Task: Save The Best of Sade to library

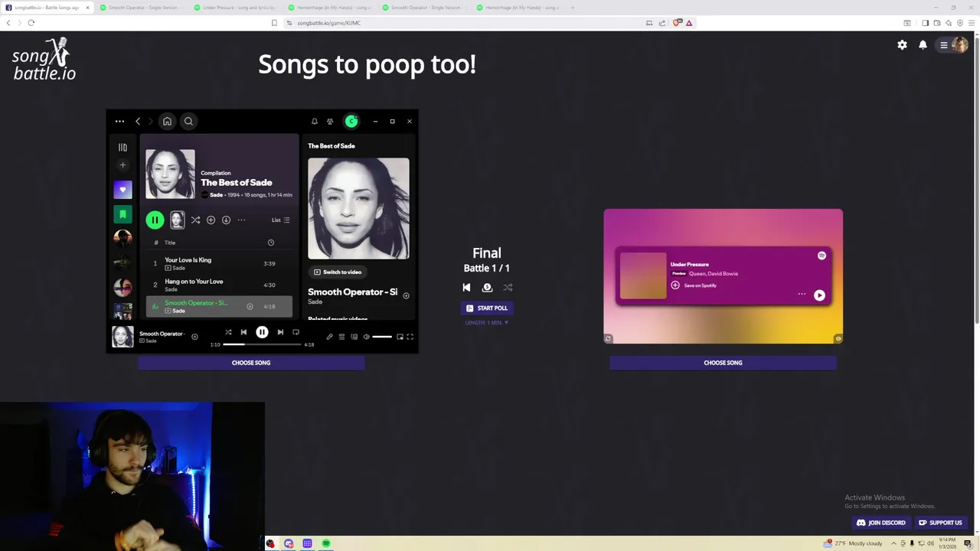Action: click(x=211, y=220)
